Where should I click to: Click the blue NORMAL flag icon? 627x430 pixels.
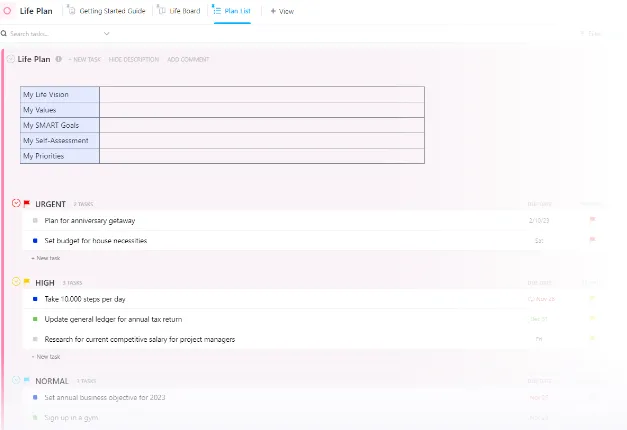pos(27,380)
